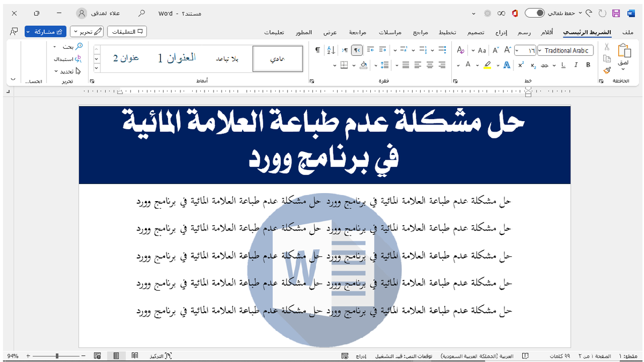Decrease font size with smaller A icon
The height and width of the screenshot is (362, 644).
point(496,50)
